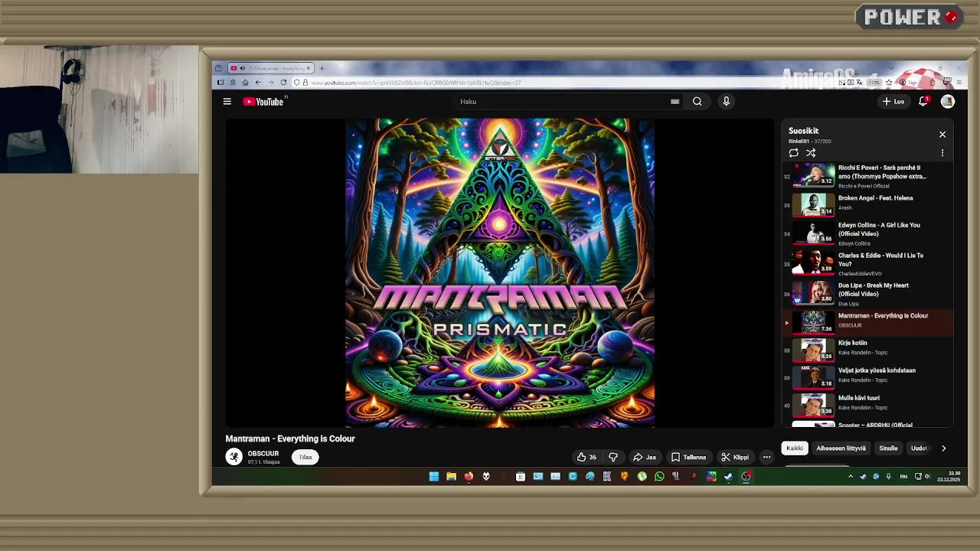Open the Rinkeli81 playlist owner link
980x551 pixels.
pos(799,142)
